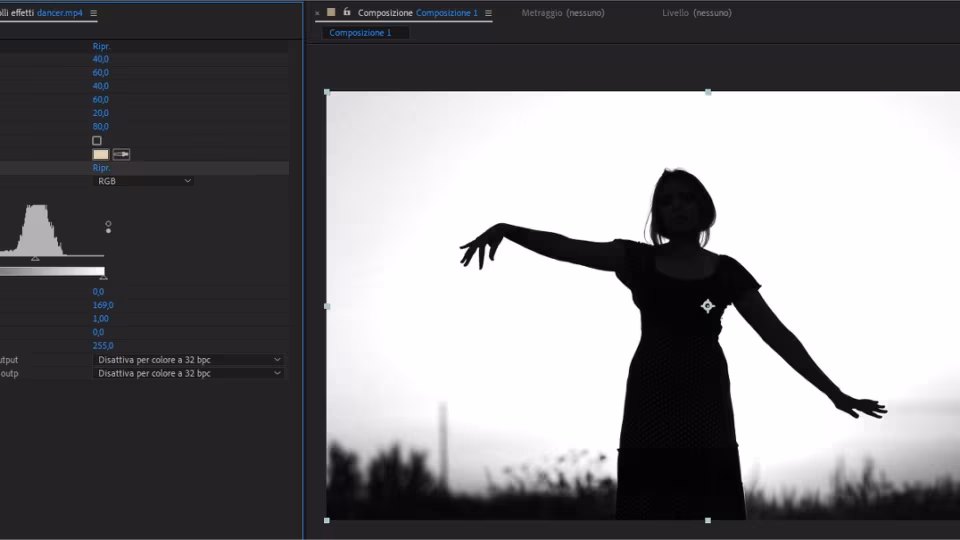Switch to the Metraggio (nessuno) tab

[563, 13]
